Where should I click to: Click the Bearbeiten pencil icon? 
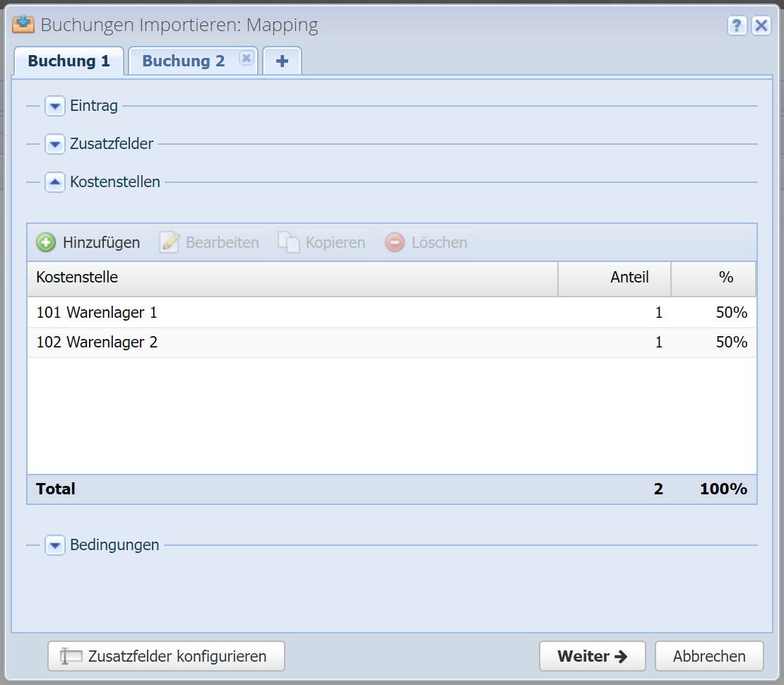click(x=170, y=242)
